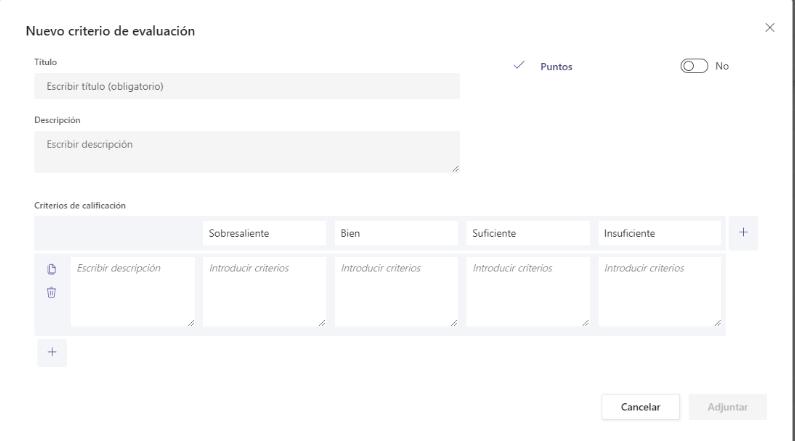This screenshot has width=795, height=441.
Task: Add a new rating column with plus
Action: click(x=743, y=233)
